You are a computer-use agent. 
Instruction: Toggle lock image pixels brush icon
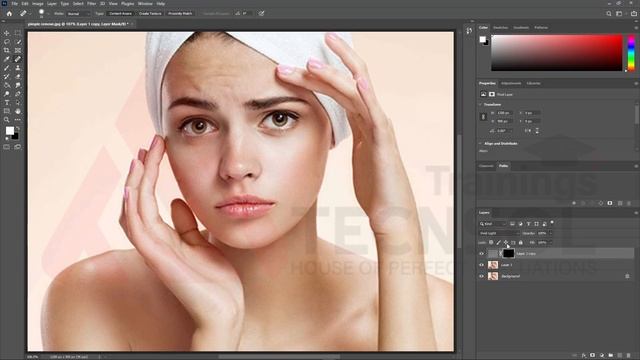point(498,242)
